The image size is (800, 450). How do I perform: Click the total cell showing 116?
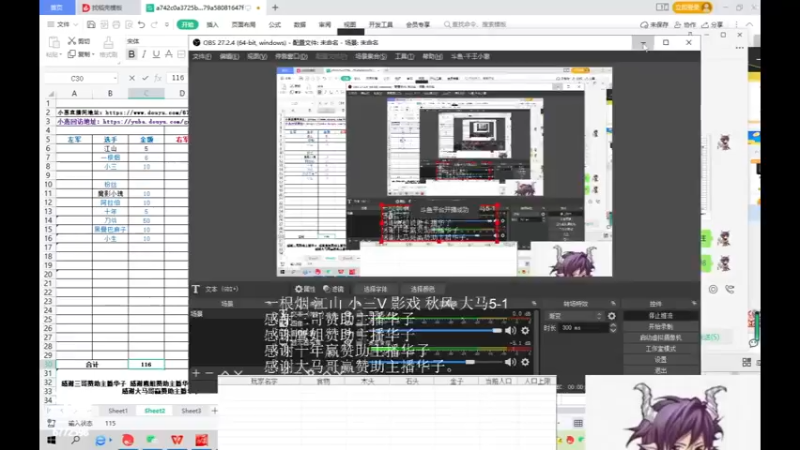pos(146,364)
